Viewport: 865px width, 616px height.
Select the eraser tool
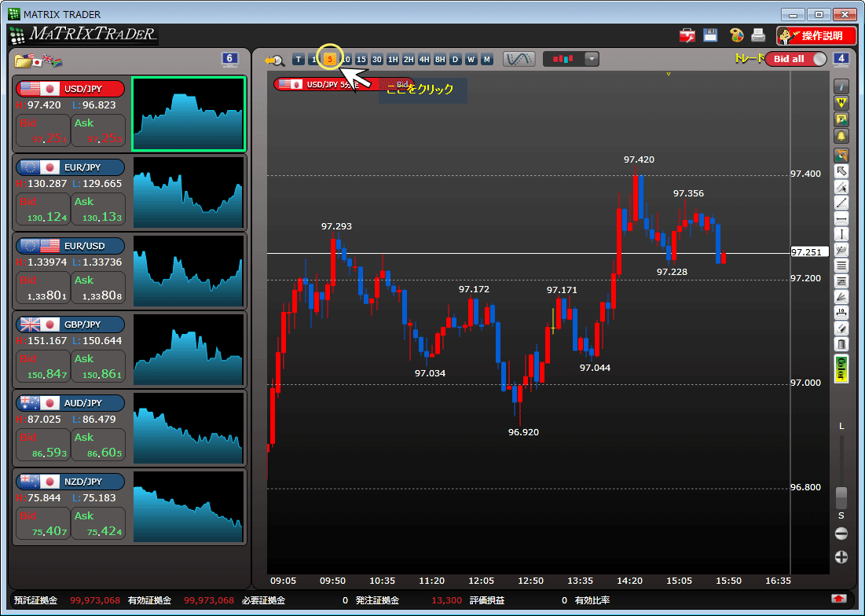coord(841,328)
